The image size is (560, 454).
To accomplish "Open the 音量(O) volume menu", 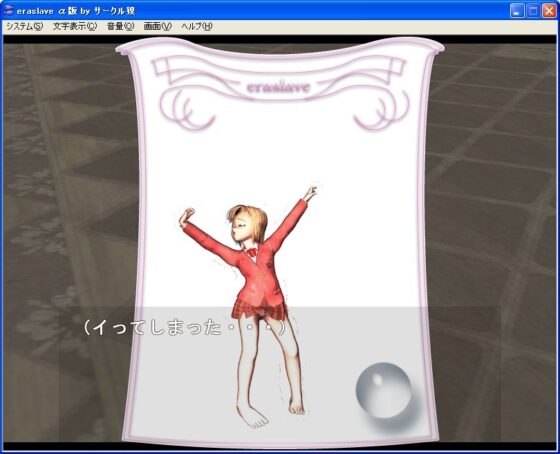I will click(x=120, y=26).
